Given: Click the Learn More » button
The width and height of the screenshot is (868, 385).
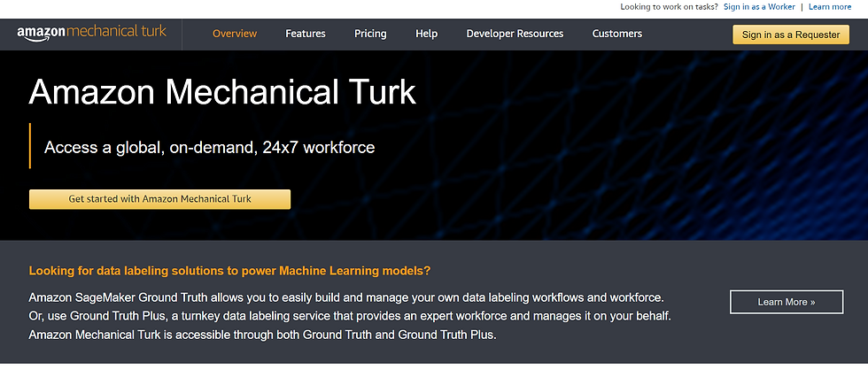Looking at the screenshot, I should 787,302.
